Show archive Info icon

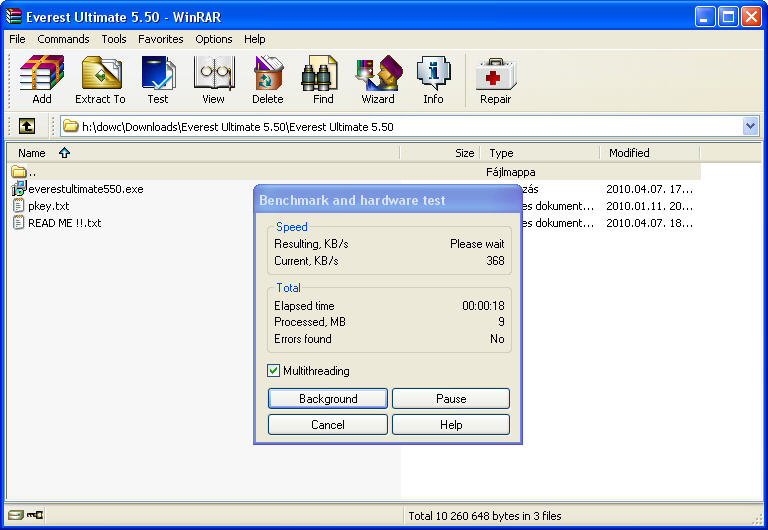(433, 73)
